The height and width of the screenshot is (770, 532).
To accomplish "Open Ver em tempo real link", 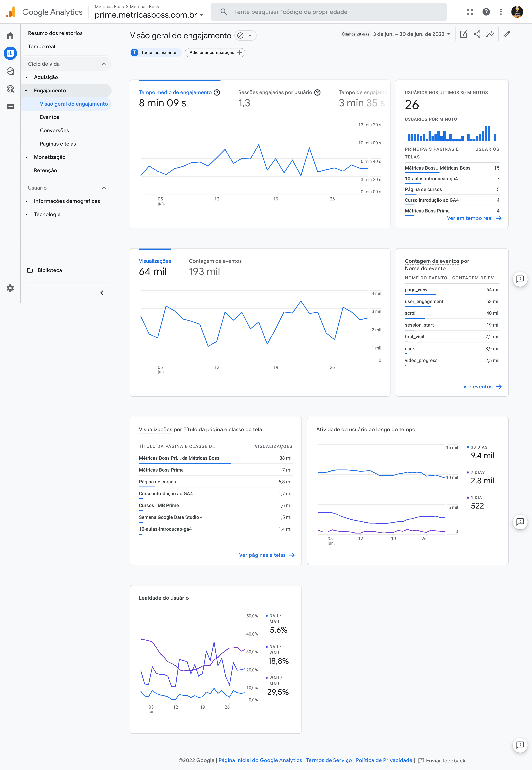I will point(470,218).
